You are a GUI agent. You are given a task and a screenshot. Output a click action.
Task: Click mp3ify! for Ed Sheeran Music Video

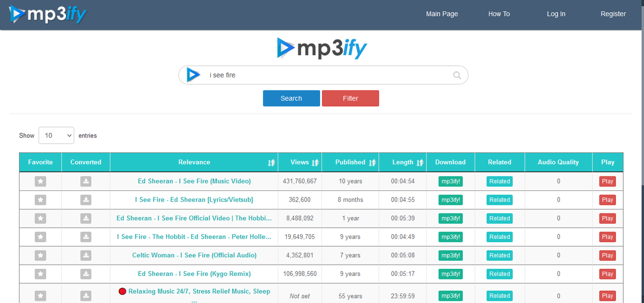pos(450,181)
